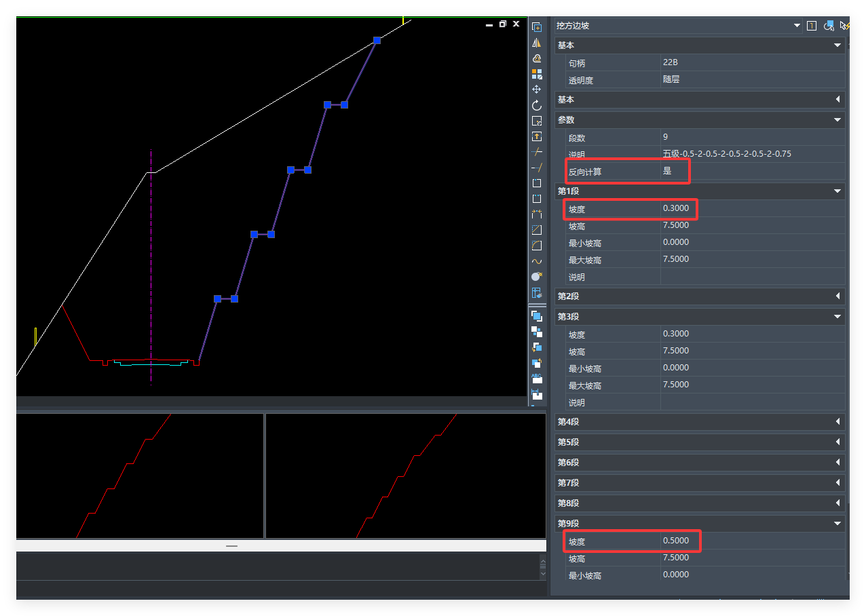Select the Spline curve tool icon
866x616 pixels.
coord(536,261)
